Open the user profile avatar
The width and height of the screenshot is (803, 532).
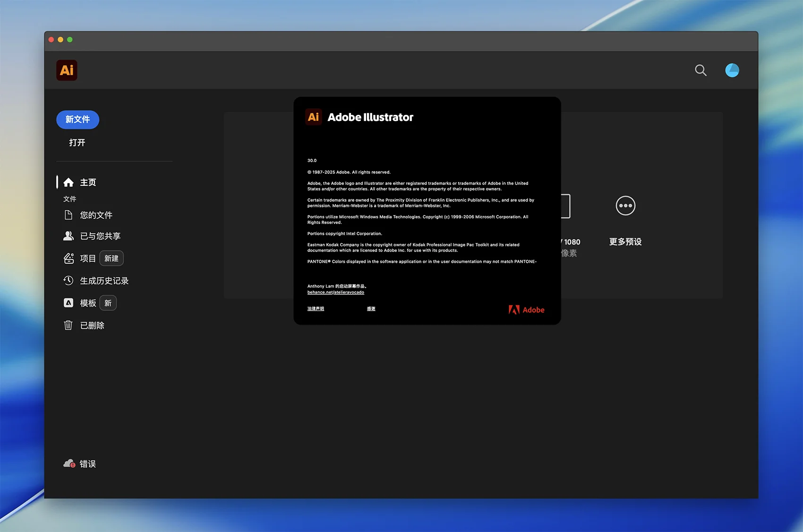732,70
